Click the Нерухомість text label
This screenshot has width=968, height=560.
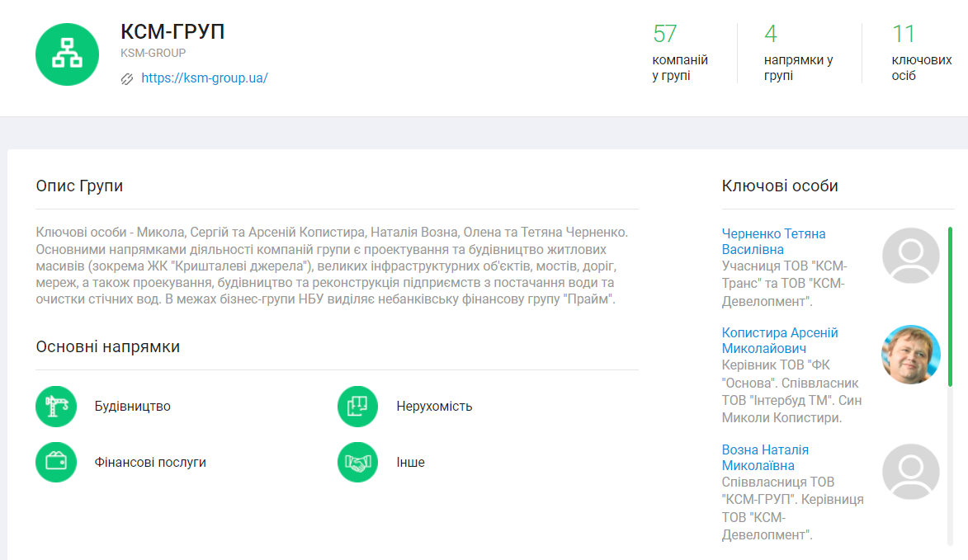click(x=434, y=407)
